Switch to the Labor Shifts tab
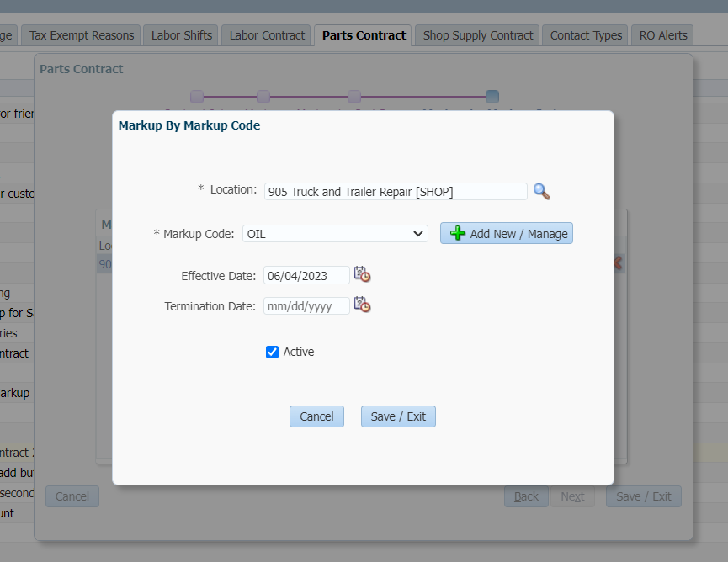 [x=182, y=35]
